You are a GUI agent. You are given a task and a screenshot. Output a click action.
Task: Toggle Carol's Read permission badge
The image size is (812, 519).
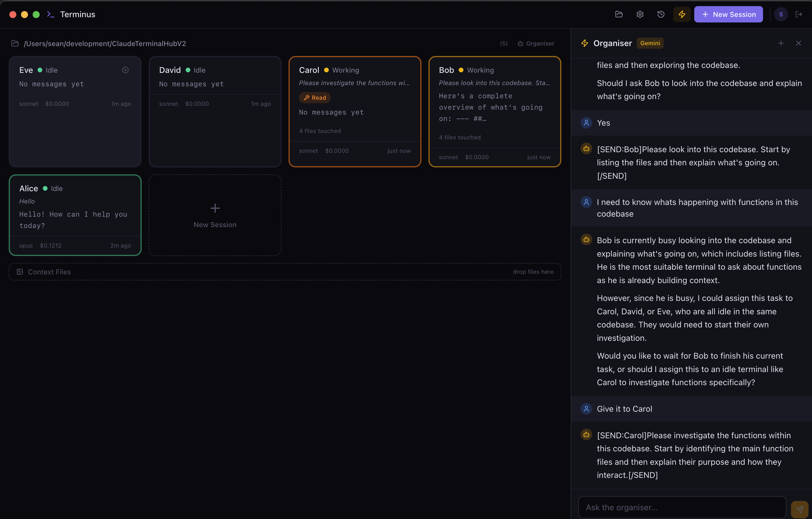pos(314,97)
